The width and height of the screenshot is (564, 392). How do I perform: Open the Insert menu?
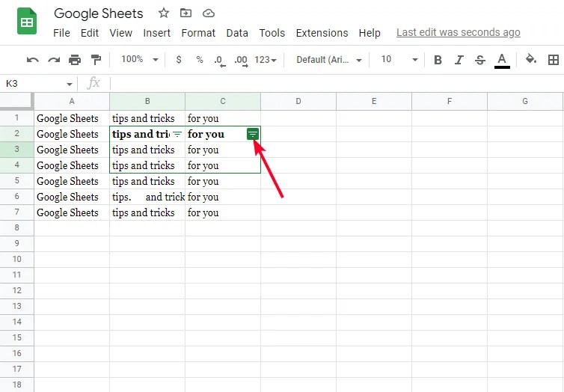(157, 33)
